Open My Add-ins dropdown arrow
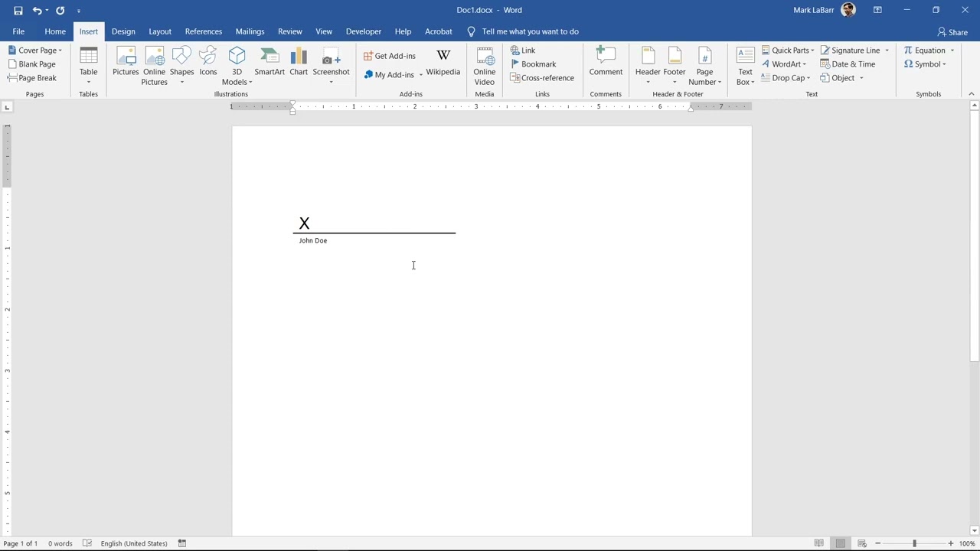The height and width of the screenshot is (551, 980). point(420,75)
